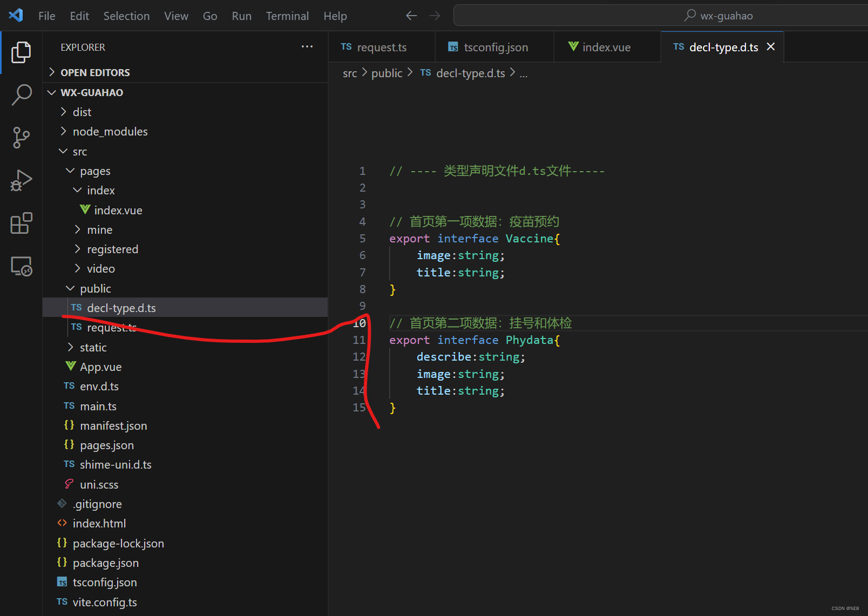Image resolution: width=868 pixels, height=616 pixels.
Task: Expand the node_modules folder
Action: click(x=63, y=131)
